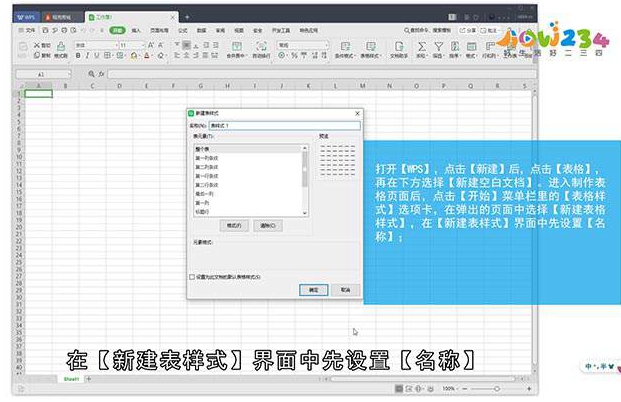Select 'Second Row Stripe' (第二行条纹) in list
The width and height of the screenshot is (621, 402).
[x=248, y=185]
